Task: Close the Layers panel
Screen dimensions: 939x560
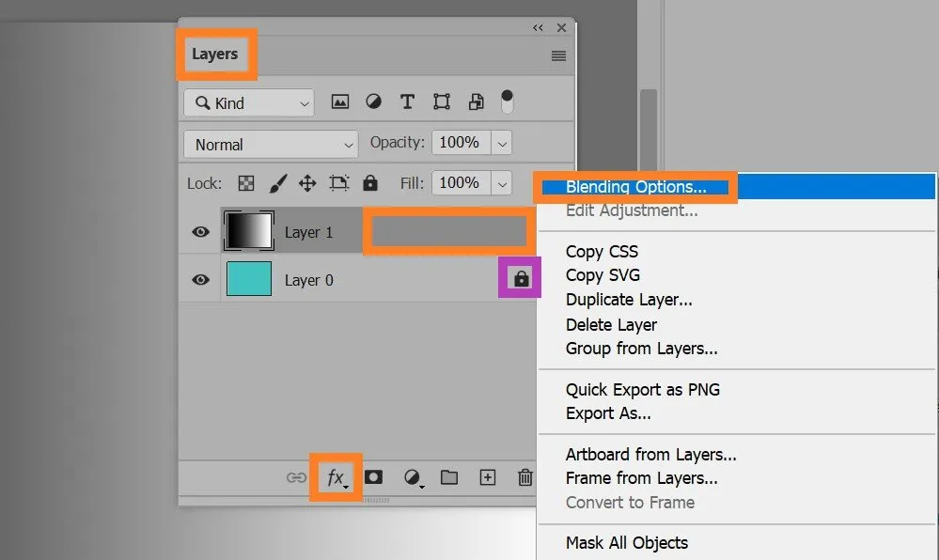Action: tap(561, 27)
